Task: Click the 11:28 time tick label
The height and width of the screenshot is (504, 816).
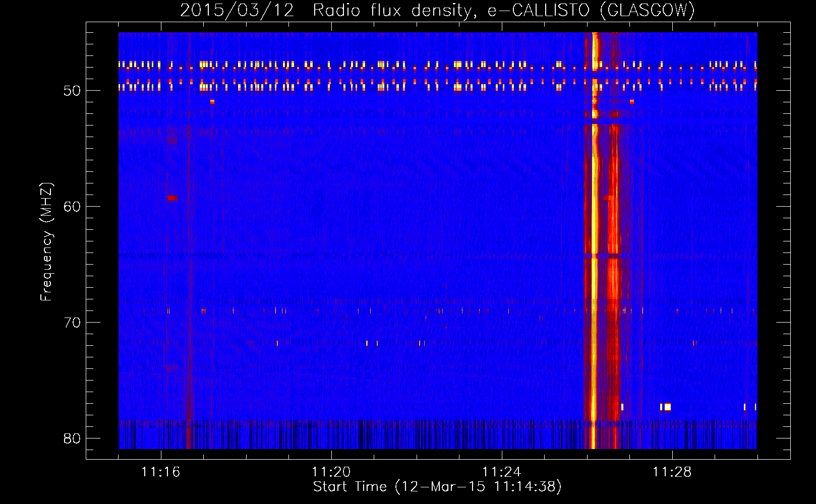Action: (672, 472)
